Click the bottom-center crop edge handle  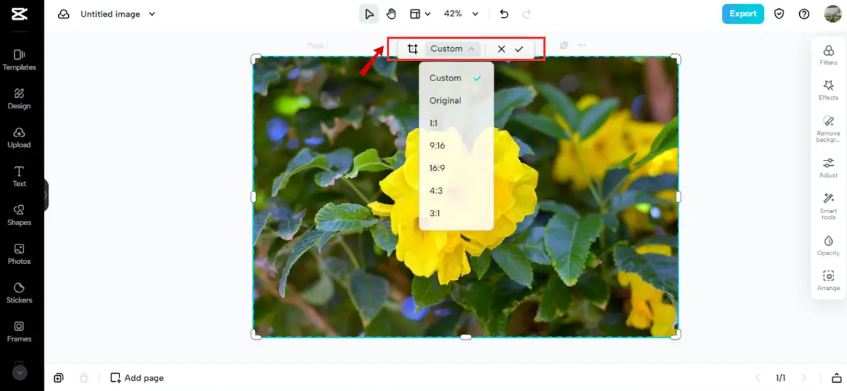tap(466, 337)
